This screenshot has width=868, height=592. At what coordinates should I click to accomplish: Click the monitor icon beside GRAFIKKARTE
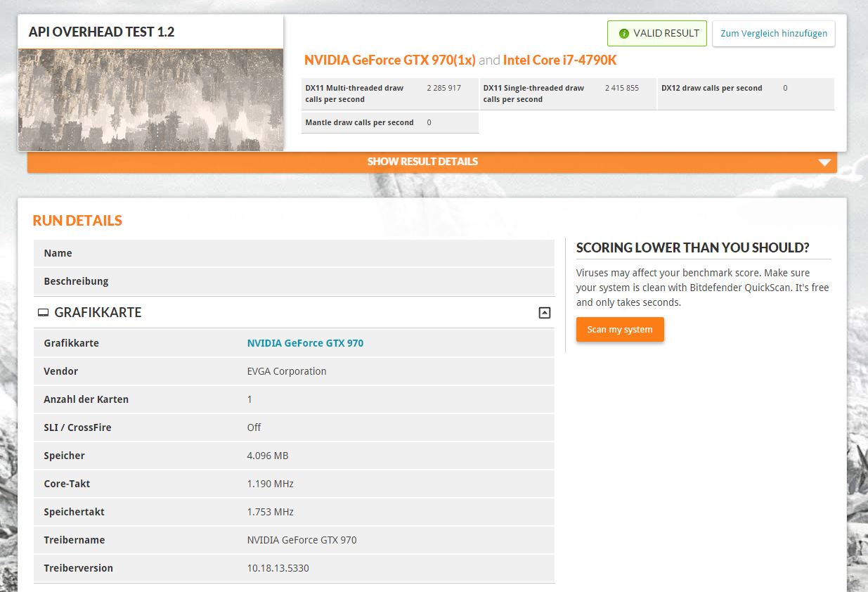click(x=43, y=313)
